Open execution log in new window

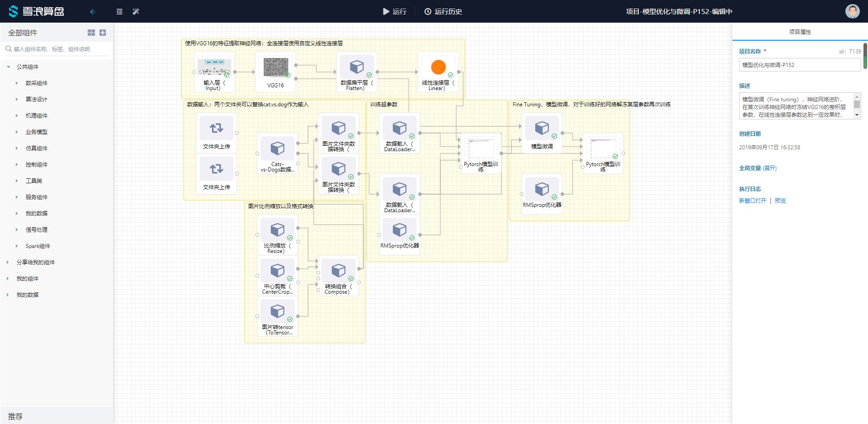753,201
